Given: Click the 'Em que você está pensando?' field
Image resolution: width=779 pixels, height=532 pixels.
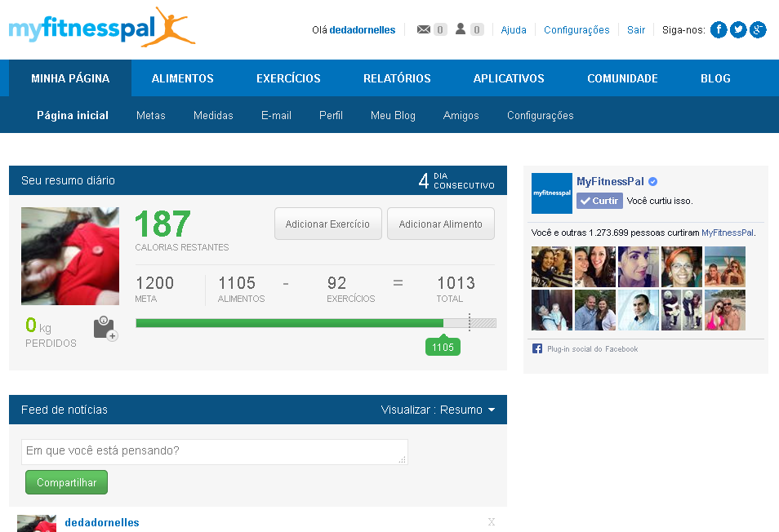Looking at the screenshot, I should (215, 451).
